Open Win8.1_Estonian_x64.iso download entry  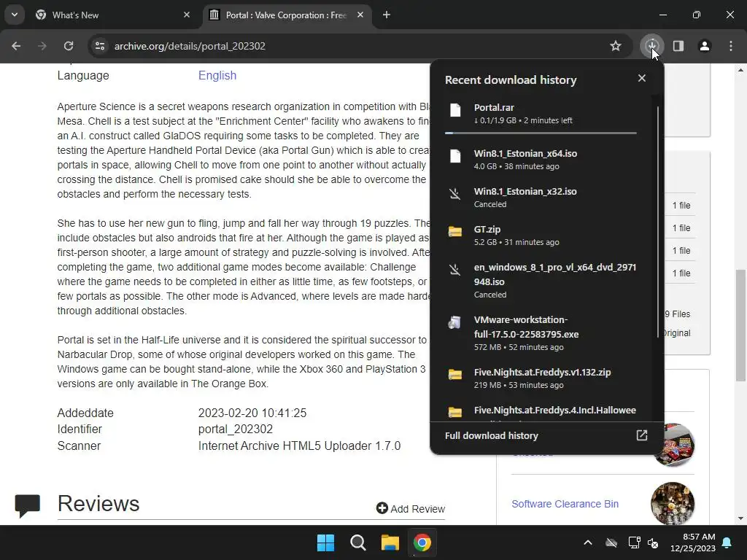541,160
